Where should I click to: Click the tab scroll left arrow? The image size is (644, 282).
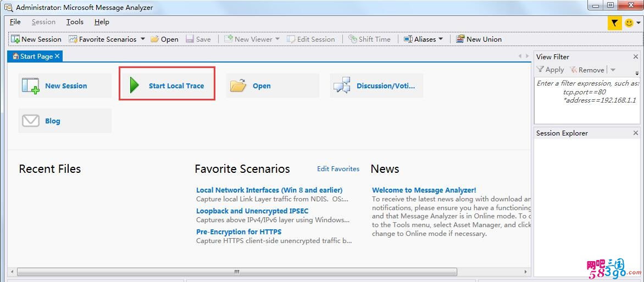coord(520,56)
